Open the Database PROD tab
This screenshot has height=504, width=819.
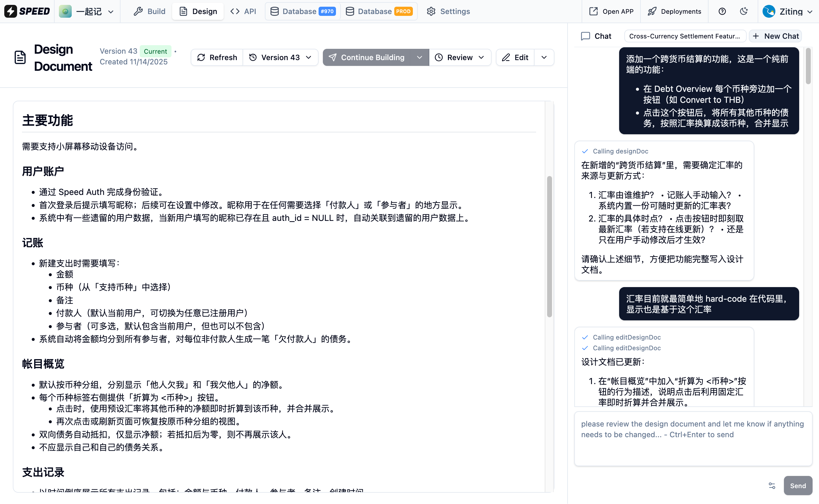coord(379,11)
